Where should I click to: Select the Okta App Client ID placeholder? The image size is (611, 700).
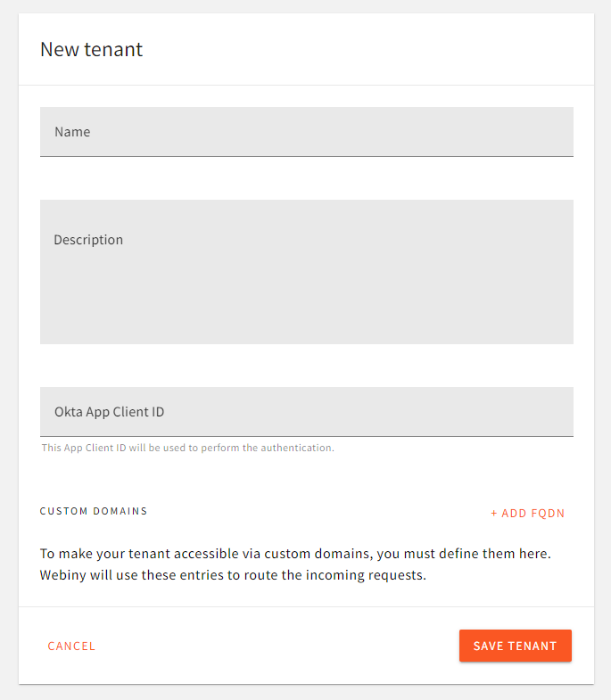coord(109,412)
